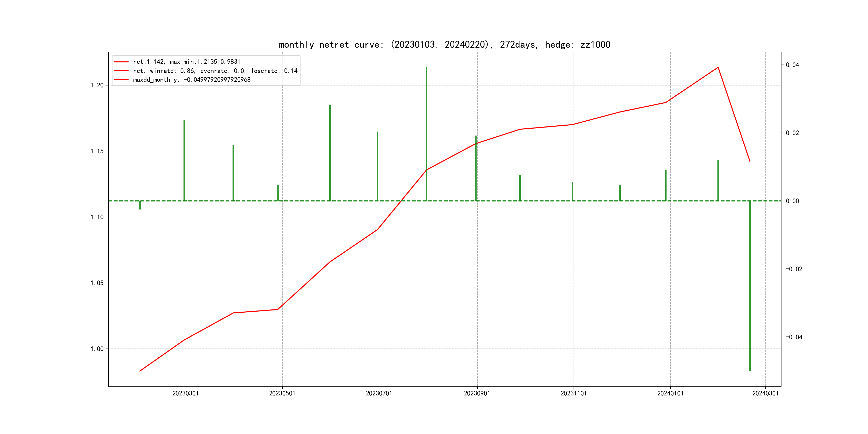This screenshot has width=868, height=434.
Task: Click the -0.04 right y-axis label
Action: coord(794,337)
